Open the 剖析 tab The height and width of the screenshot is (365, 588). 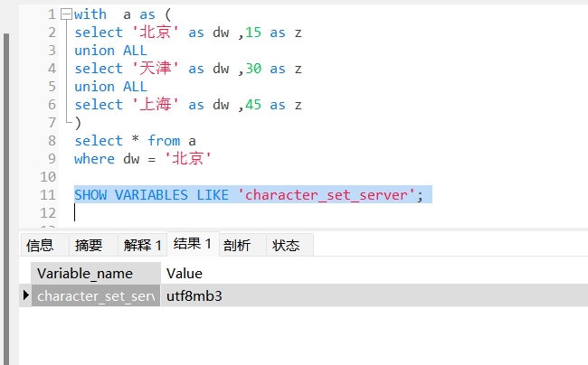[x=242, y=246]
